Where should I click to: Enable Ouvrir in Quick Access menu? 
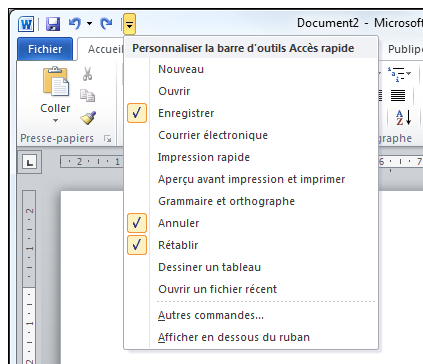click(251, 91)
